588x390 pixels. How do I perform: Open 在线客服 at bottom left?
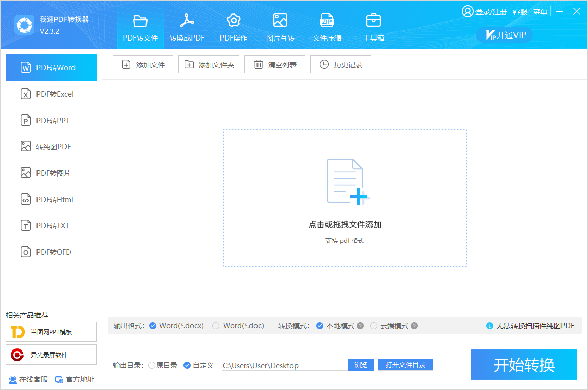point(28,379)
